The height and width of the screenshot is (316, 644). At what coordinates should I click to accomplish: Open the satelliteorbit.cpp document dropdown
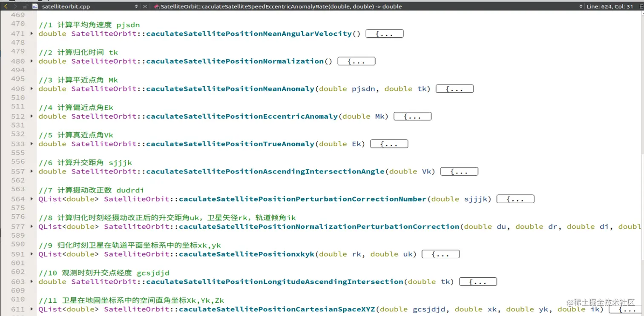click(x=136, y=6)
